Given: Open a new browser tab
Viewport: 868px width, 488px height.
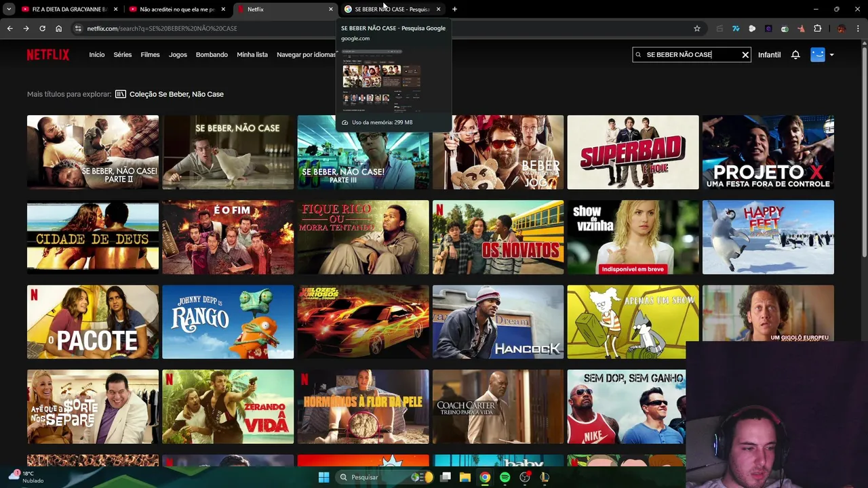Looking at the screenshot, I should [x=454, y=9].
